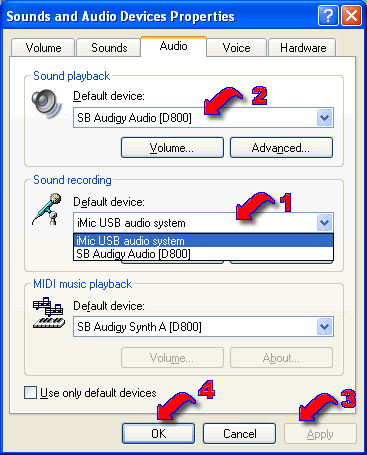Click the MIDI music playback group label
This screenshot has width=367, height=455.
pyautogui.click(x=82, y=284)
